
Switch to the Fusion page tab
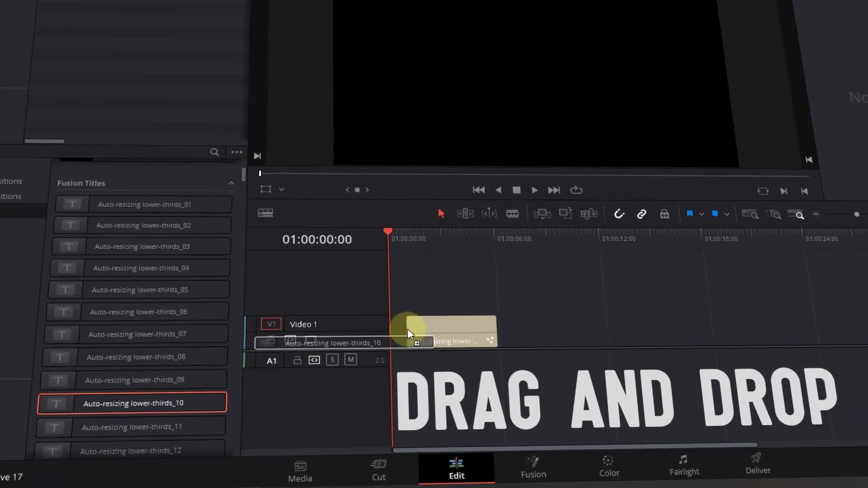pos(533,467)
